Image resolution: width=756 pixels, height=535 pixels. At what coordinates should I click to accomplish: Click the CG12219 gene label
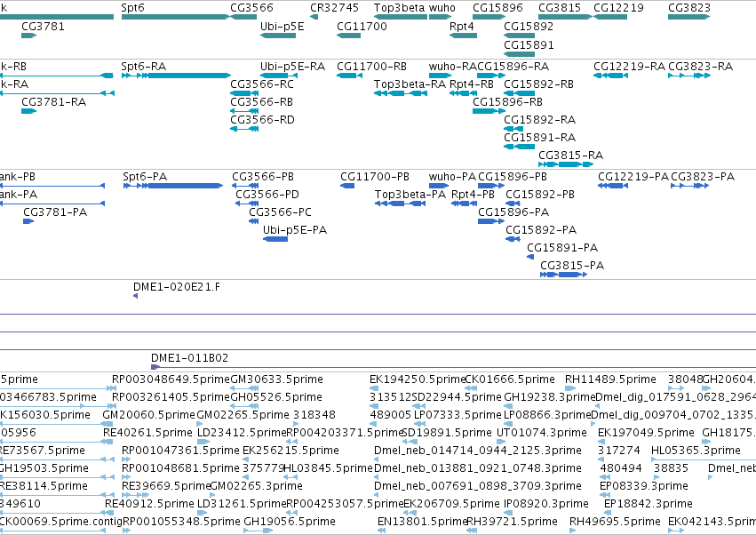tap(618, 8)
